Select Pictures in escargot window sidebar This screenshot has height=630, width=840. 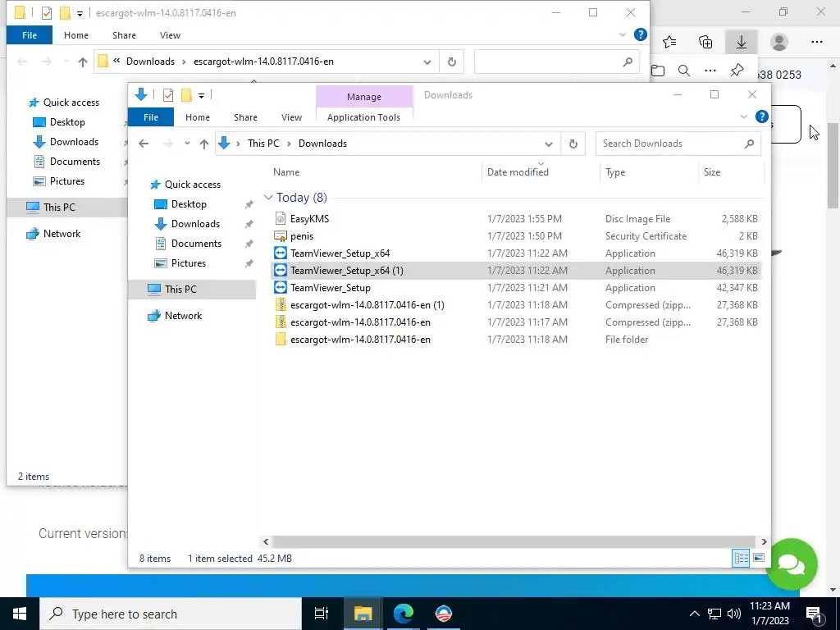point(67,181)
